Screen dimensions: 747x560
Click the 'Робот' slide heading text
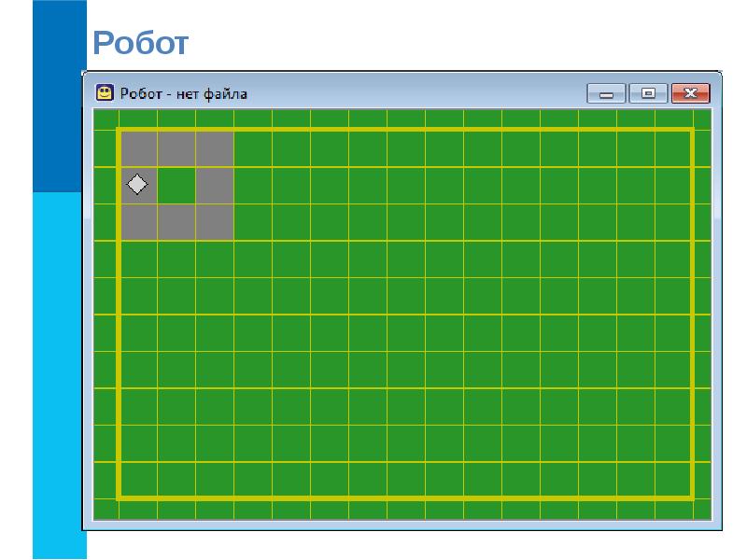pyautogui.click(x=140, y=42)
